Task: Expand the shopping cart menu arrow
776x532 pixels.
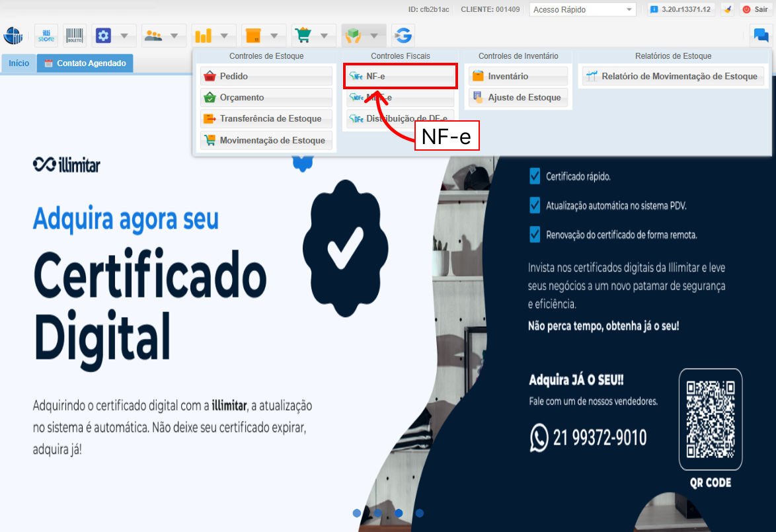Action: 324,36
